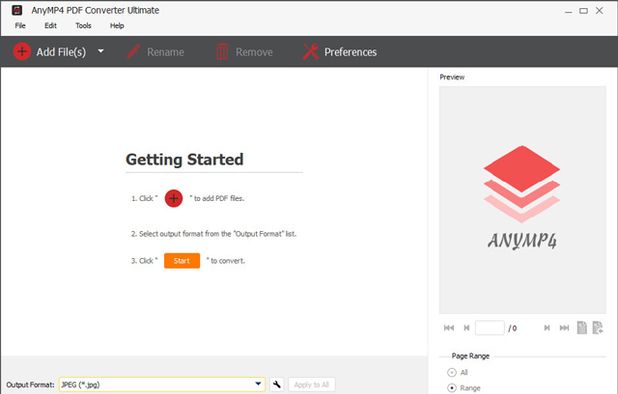Click the red Add File(s) plus icon
The height and width of the screenshot is (394, 618).
pyautogui.click(x=22, y=52)
